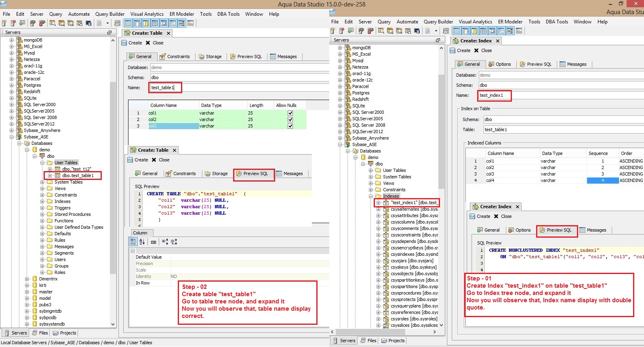Image resolution: width=644 pixels, height=347 pixels.
Task: Open the Query Builder menu in the left window
Action: [x=110, y=14]
